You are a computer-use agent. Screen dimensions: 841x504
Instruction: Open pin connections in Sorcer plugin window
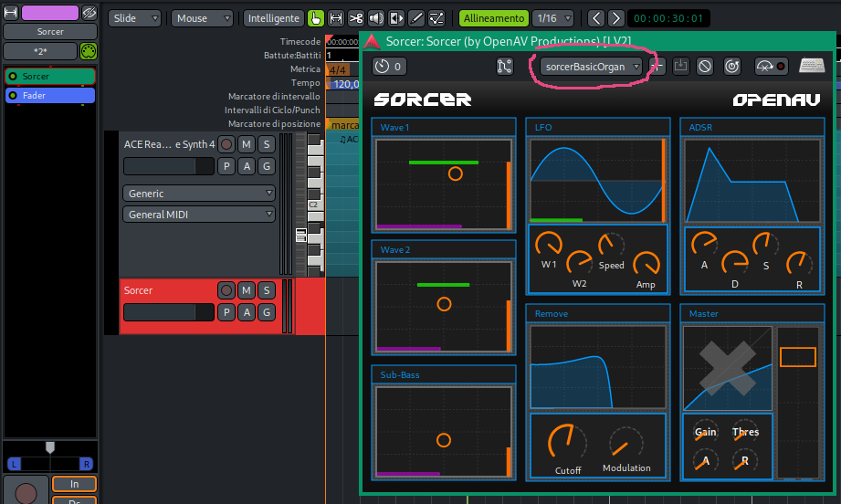pos(505,67)
